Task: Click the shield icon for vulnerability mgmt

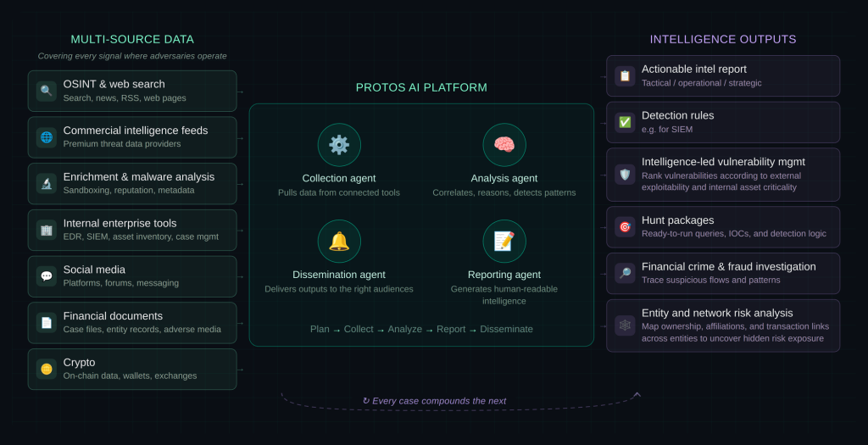Action: tap(625, 175)
